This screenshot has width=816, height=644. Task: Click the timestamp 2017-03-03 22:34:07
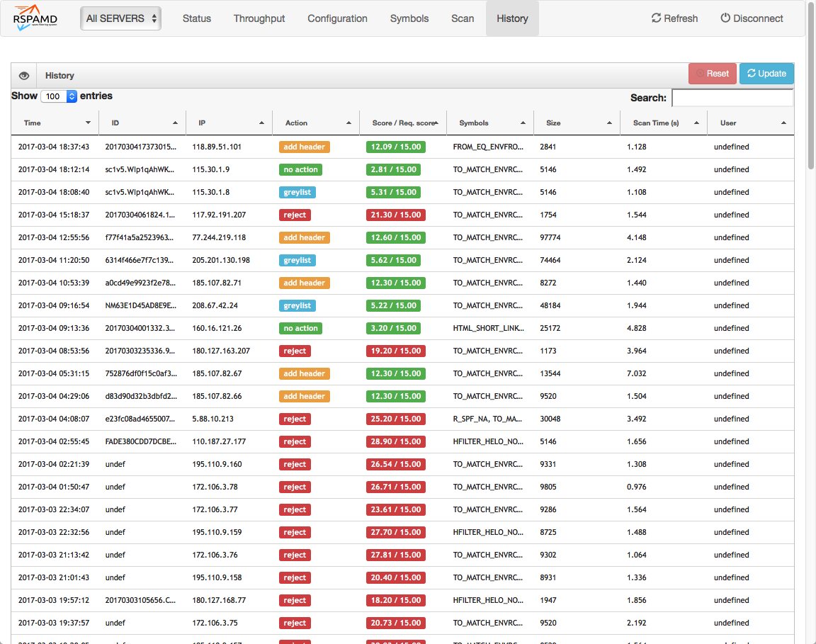click(x=54, y=509)
